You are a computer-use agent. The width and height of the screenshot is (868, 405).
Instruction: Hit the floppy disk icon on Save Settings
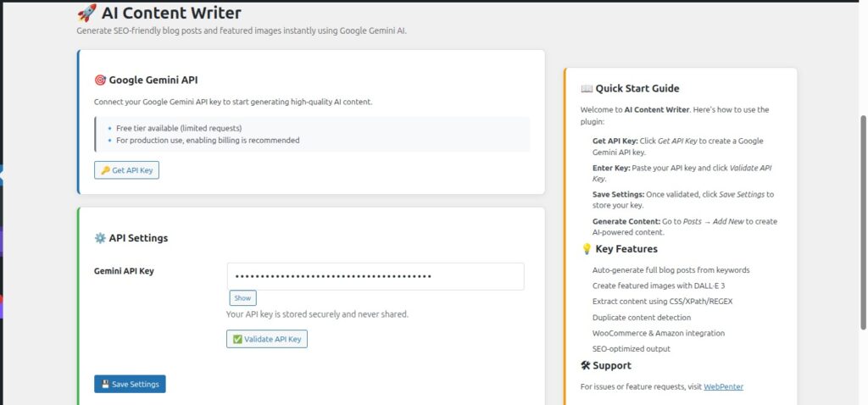pyautogui.click(x=105, y=385)
